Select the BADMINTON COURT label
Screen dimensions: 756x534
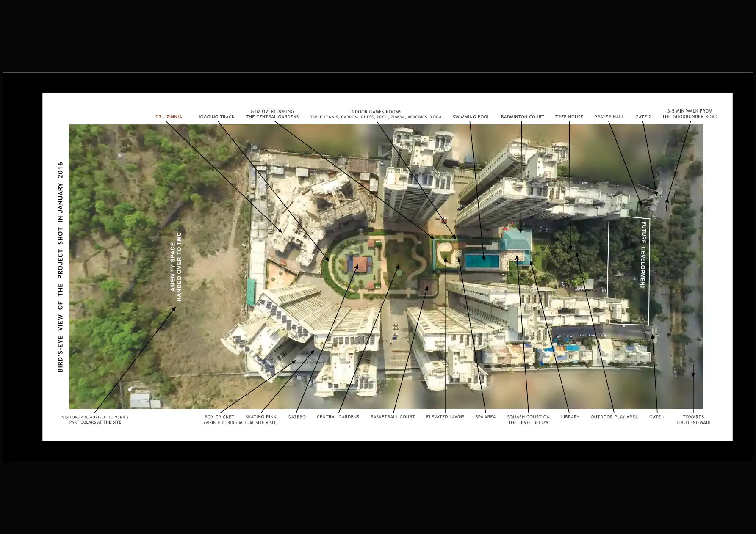coord(522,117)
